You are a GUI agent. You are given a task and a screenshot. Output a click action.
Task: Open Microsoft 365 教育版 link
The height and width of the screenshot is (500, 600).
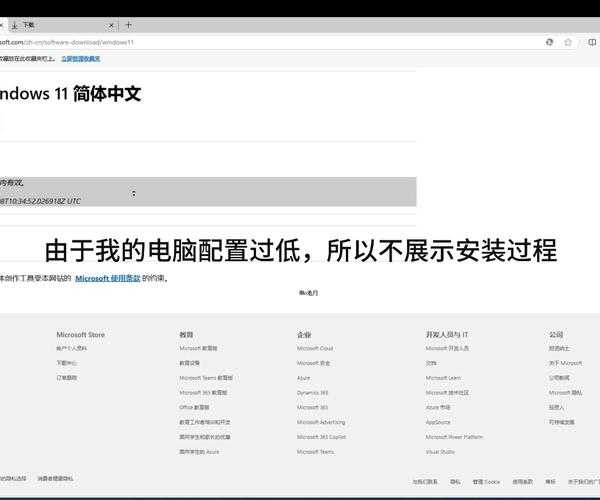tap(203, 393)
